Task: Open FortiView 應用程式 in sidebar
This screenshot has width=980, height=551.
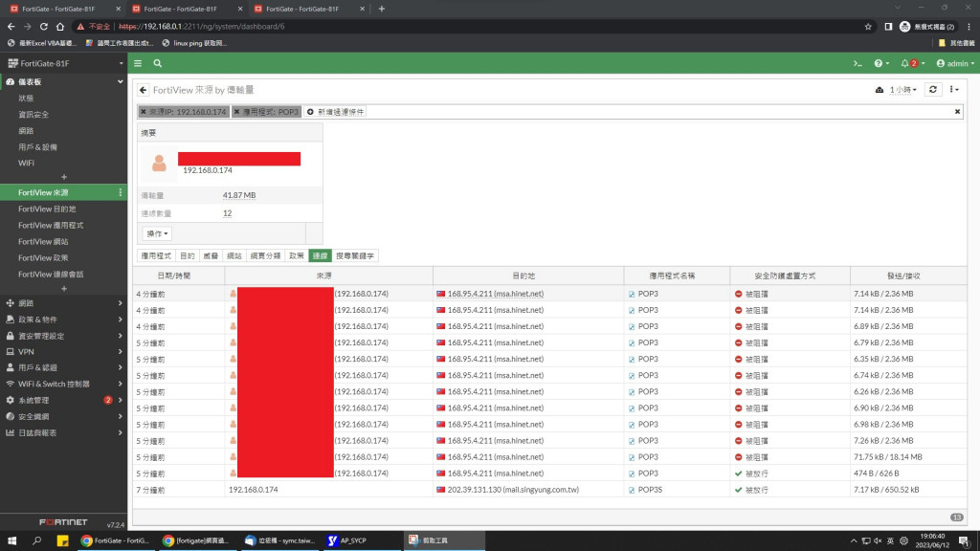Action: click(51, 225)
